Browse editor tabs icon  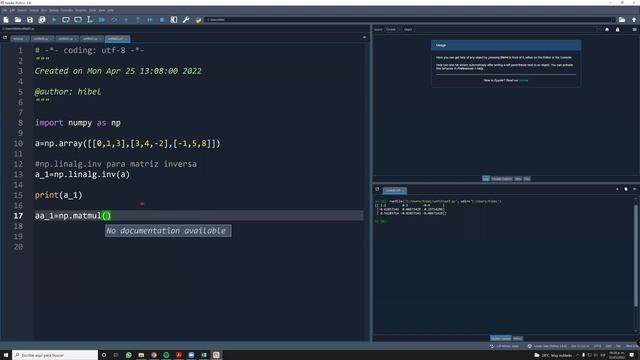(x=5, y=38)
